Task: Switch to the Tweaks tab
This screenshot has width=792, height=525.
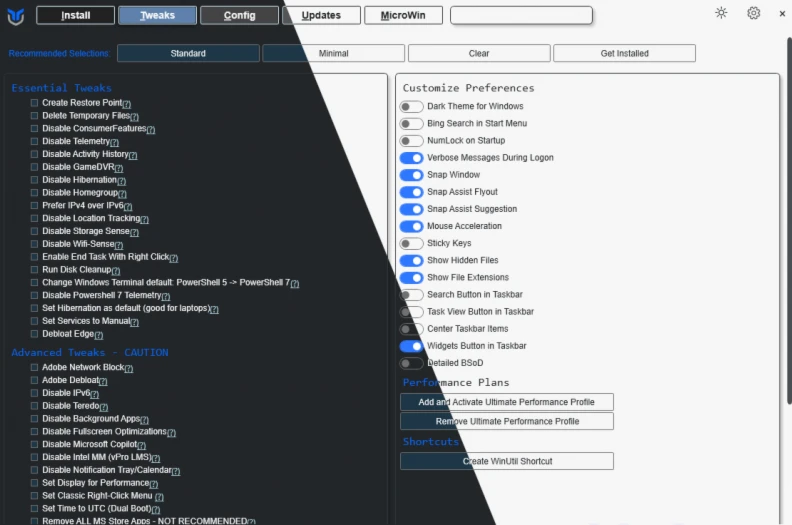Action: pos(157,15)
